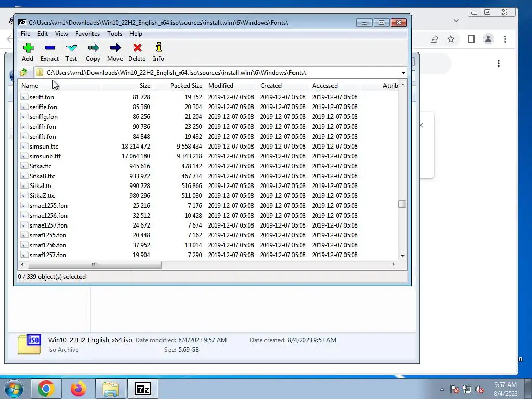Viewport: 532px width, 399px height.
Task: Click the browser share icon
Action: tap(434, 39)
